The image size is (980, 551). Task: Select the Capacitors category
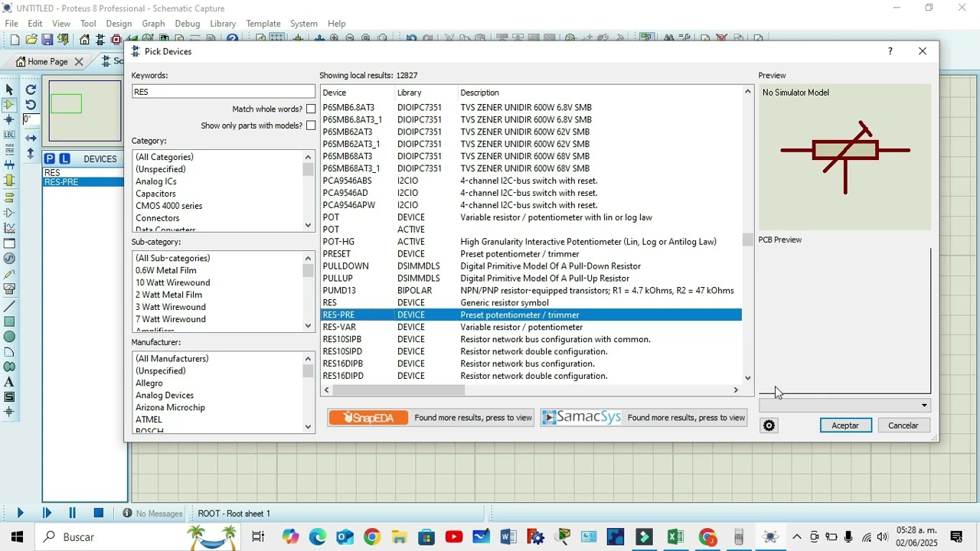[156, 194]
